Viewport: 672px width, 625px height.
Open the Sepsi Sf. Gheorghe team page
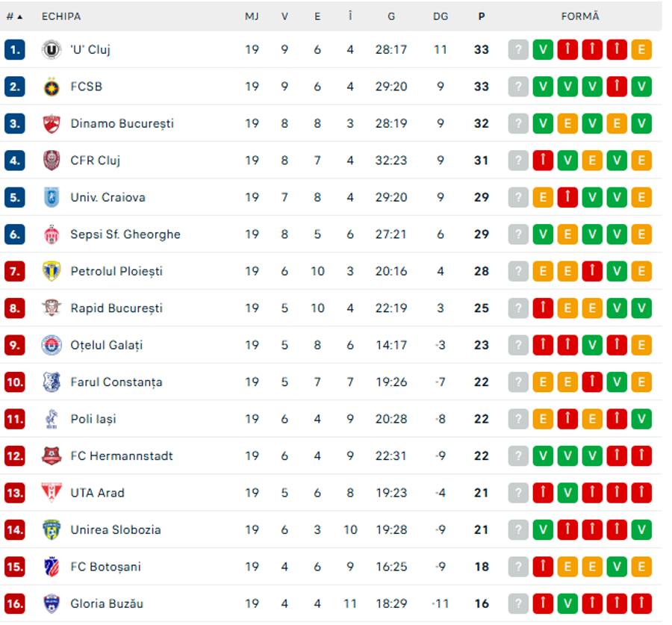click(125, 234)
